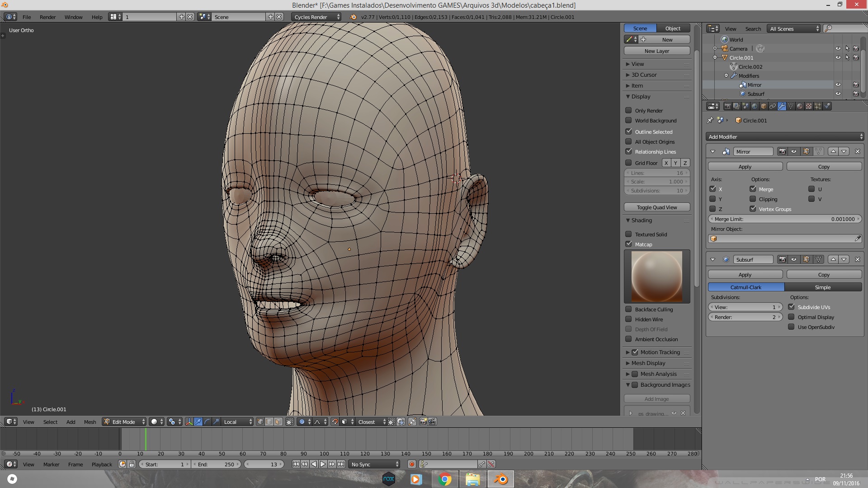The width and height of the screenshot is (868, 488).
Task: Pin the properties context with pushpin icon
Action: [x=710, y=120]
